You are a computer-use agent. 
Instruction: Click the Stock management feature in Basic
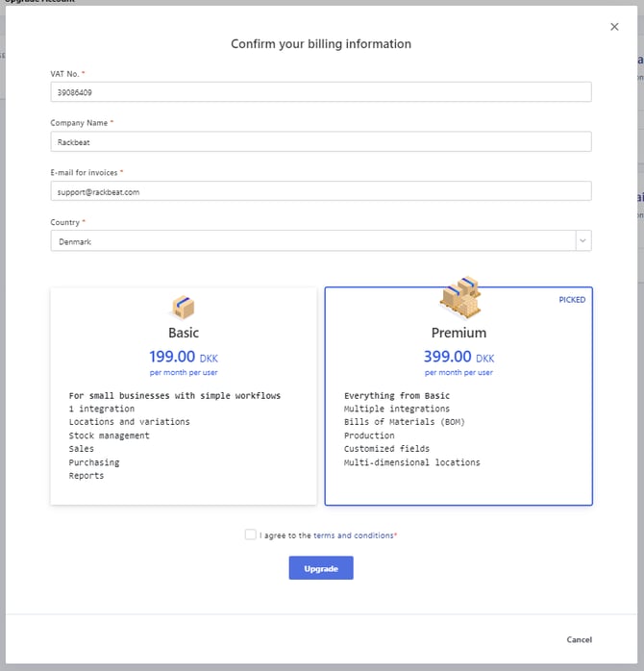click(109, 435)
